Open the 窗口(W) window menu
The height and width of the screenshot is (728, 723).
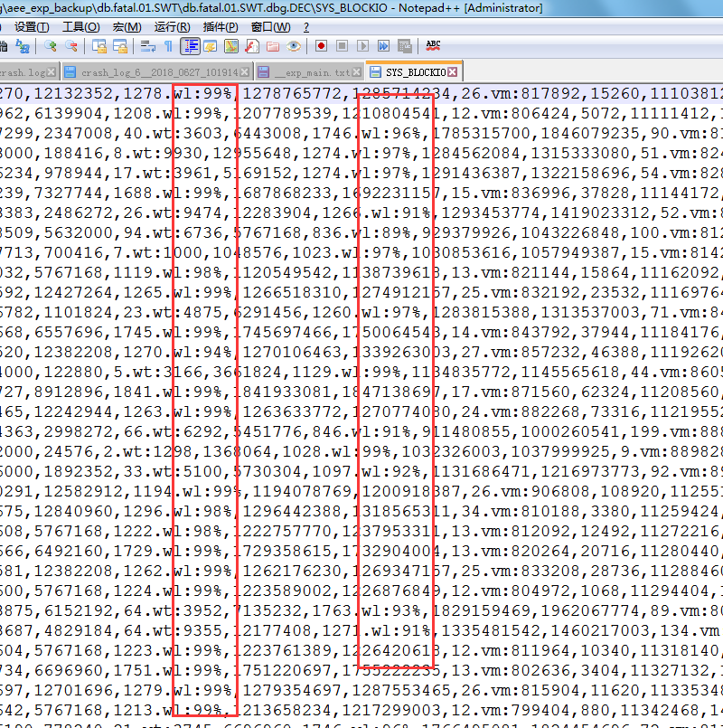pyautogui.click(x=270, y=27)
